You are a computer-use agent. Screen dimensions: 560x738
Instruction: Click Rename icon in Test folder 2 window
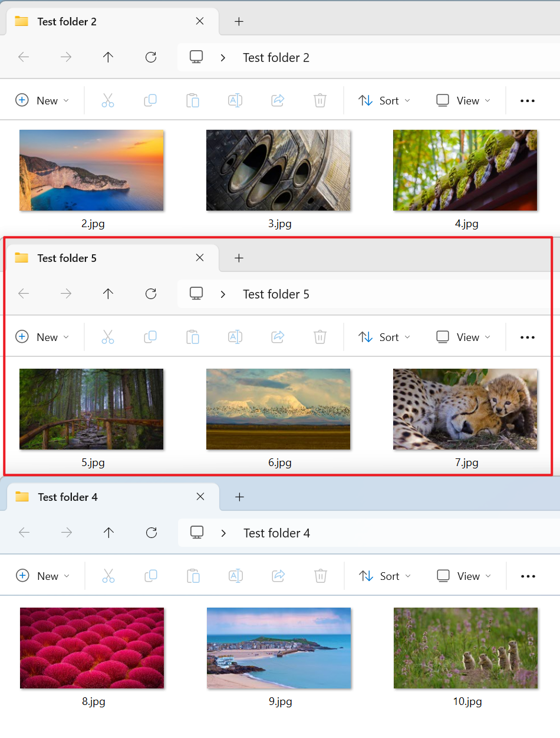point(235,100)
